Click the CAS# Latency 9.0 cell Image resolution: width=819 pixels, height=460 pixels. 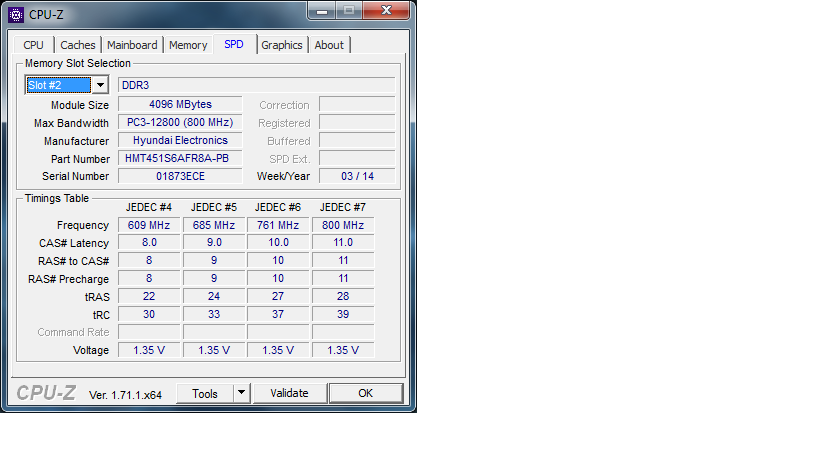[214, 242]
